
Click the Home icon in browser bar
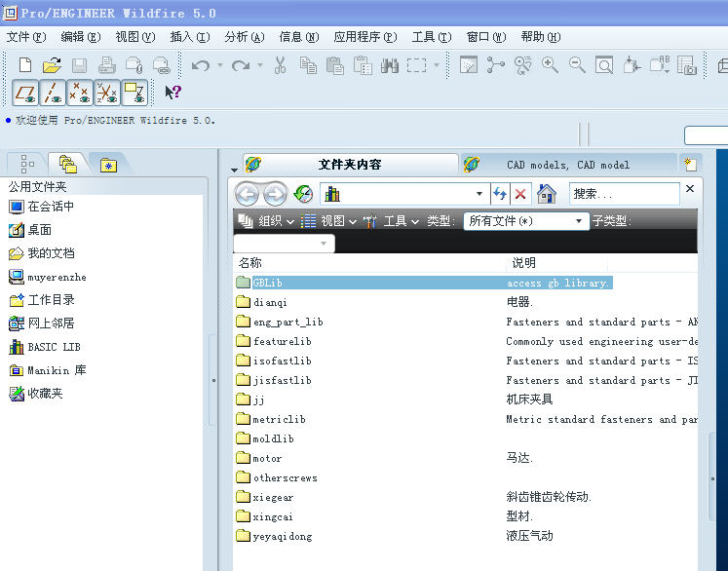coord(547,194)
